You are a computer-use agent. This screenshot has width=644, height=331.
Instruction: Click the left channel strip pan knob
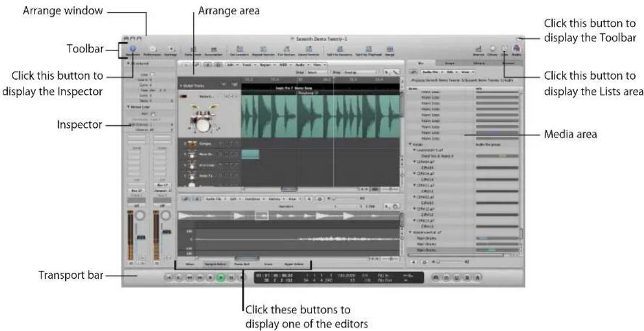point(141,216)
